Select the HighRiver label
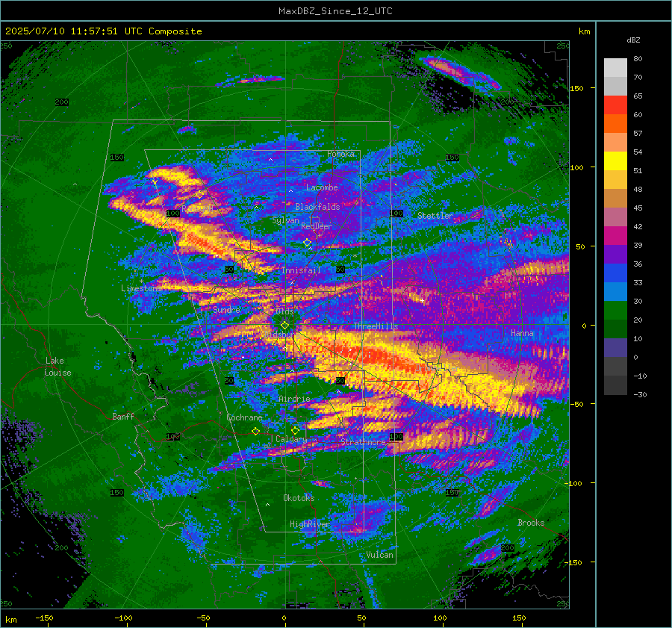 [310, 524]
